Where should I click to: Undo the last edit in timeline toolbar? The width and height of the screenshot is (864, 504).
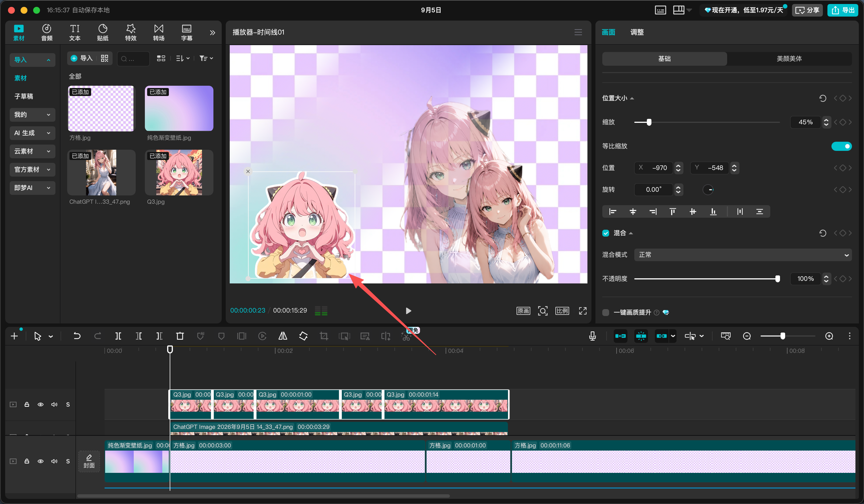click(77, 336)
